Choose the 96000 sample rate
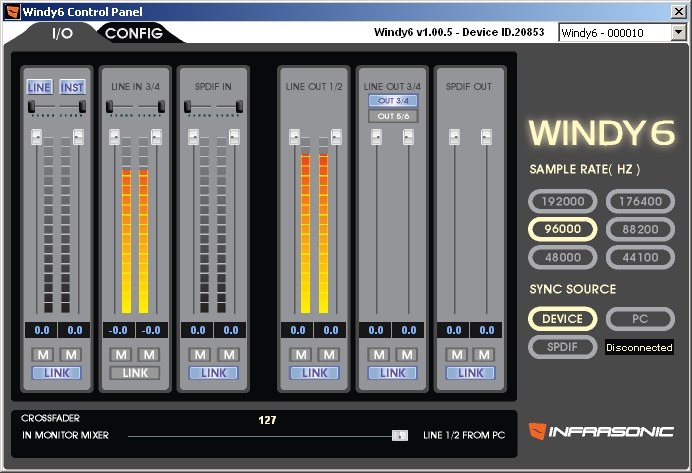 [x=563, y=229]
